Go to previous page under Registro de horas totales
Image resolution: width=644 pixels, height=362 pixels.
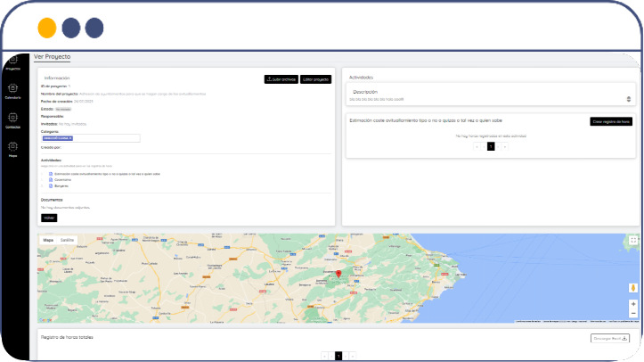point(331,356)
